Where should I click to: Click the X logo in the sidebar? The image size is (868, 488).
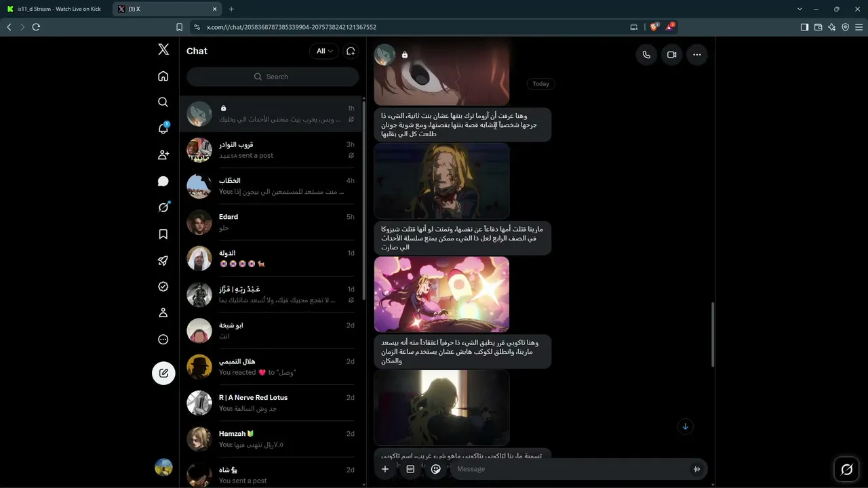click(x=163, y=49)
